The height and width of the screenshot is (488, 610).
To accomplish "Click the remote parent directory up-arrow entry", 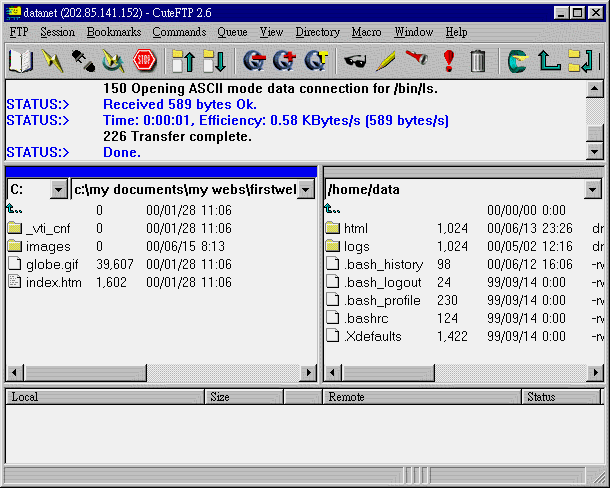I will (332, 209).
